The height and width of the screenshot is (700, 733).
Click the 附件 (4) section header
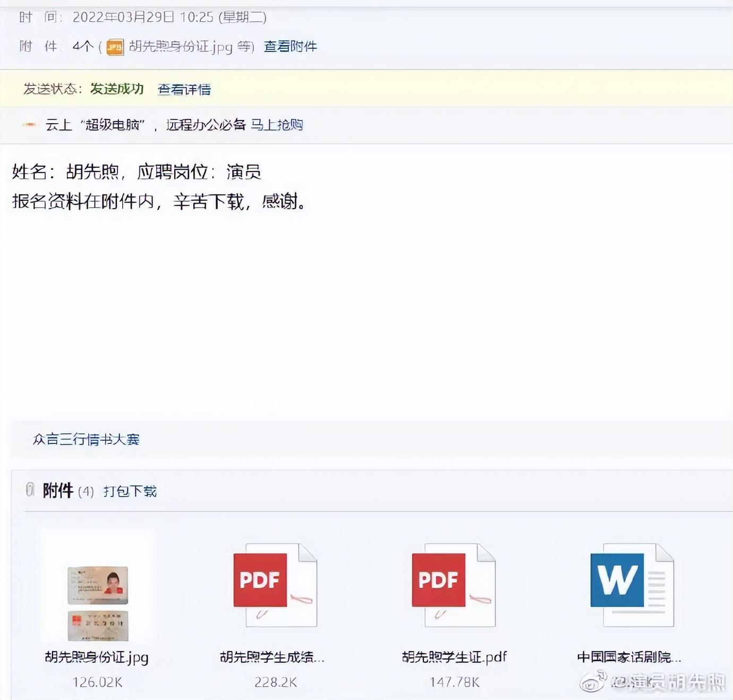(x=67, y=491)
